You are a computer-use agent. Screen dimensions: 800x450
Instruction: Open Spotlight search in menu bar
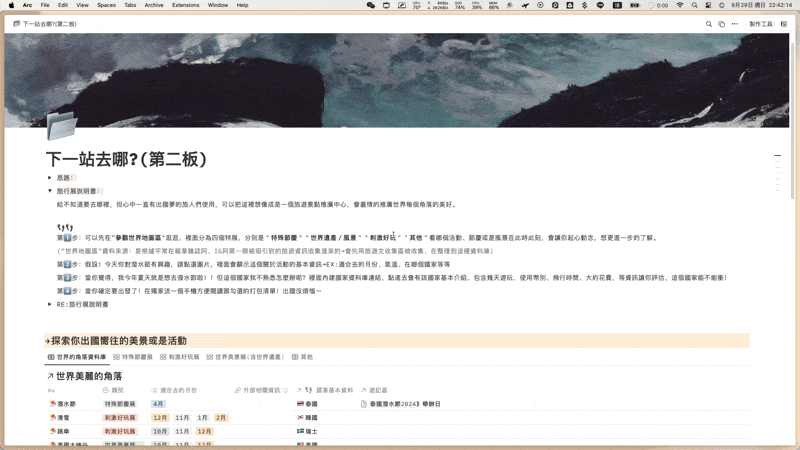pos(694,5)
